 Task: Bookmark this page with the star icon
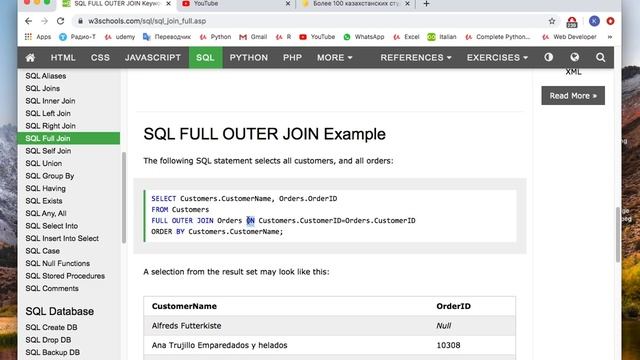pyautogui.click(x=552, y=21)
